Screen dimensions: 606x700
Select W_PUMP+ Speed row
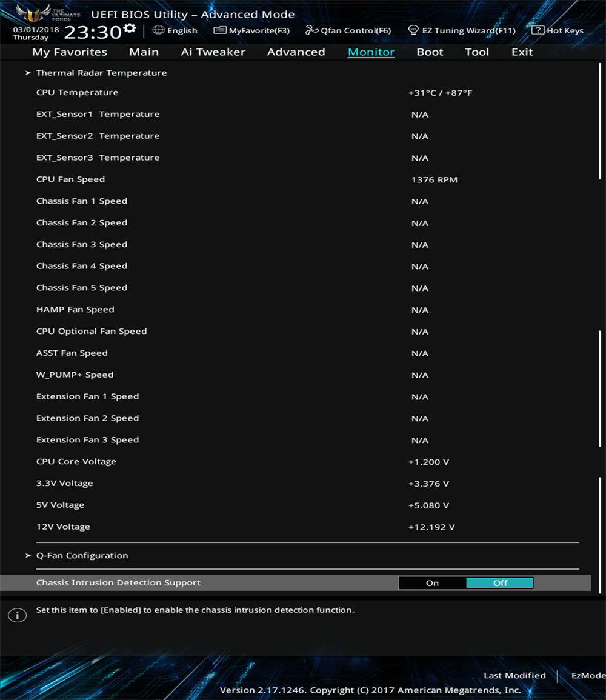pyautogui.click(x=75, y=375)
